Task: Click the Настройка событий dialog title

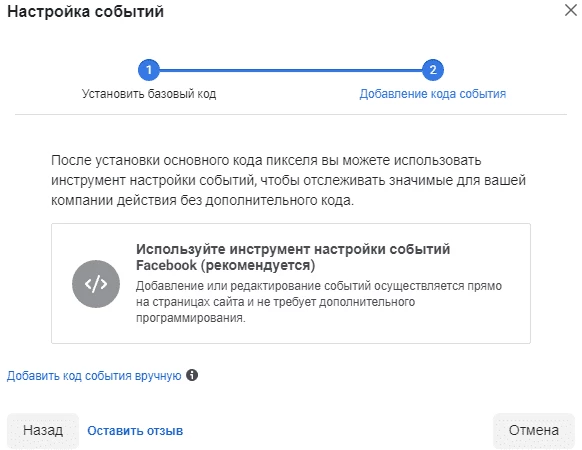Action: [85, 12]
